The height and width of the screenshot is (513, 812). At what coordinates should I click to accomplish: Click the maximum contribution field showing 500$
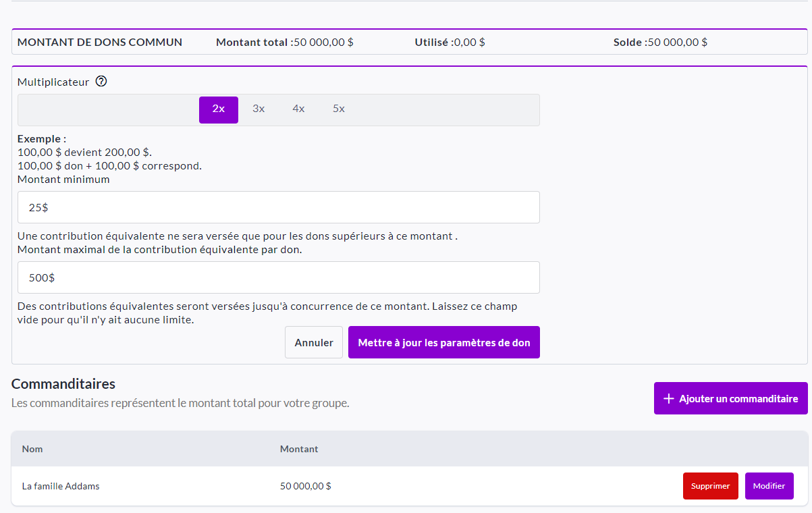pos(278,277)
